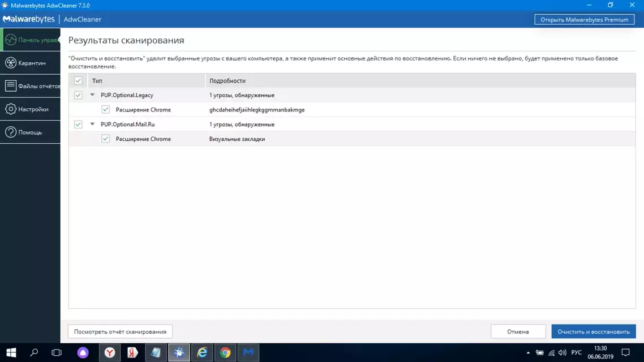Click the volume speaker tray icon
Viewport: 644px width, 362px height.
click(563, 352)
